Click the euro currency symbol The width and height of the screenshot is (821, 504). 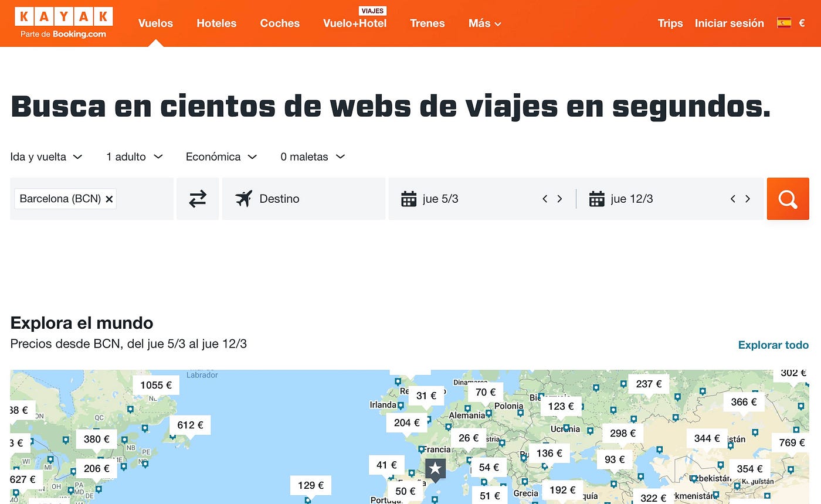802,23
